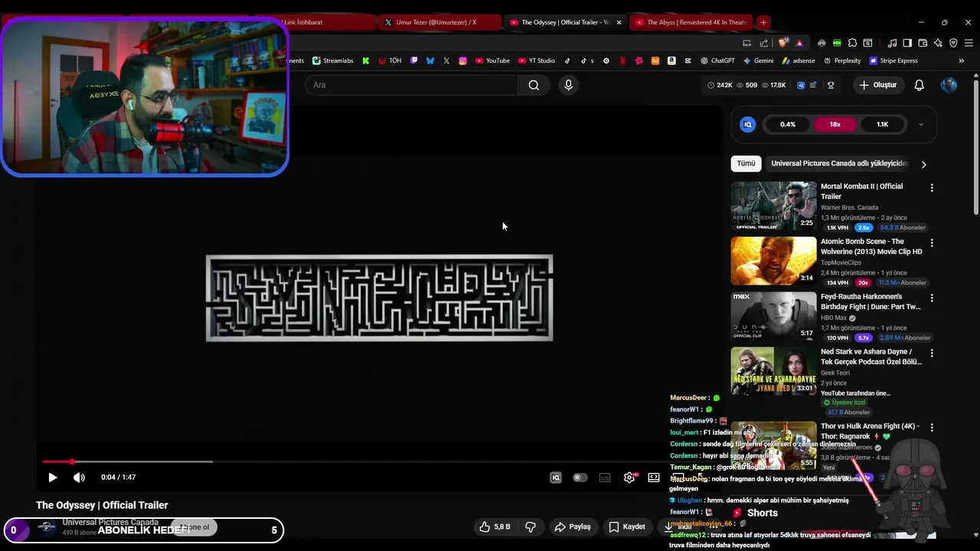The width and height of the screenshot is (980, 551).
Task: Click the Oluştur create button
Action: click(877, 85)
